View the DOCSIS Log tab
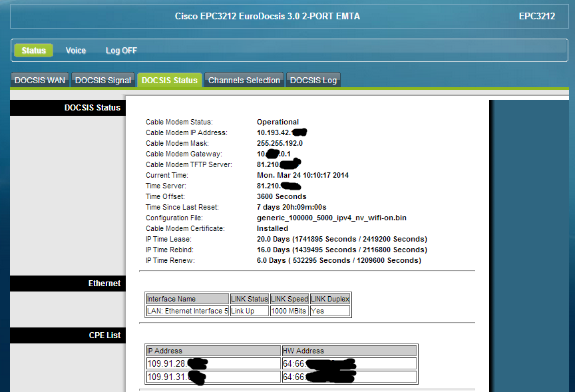The image size is (575, 392). click(x=313, y=81)
